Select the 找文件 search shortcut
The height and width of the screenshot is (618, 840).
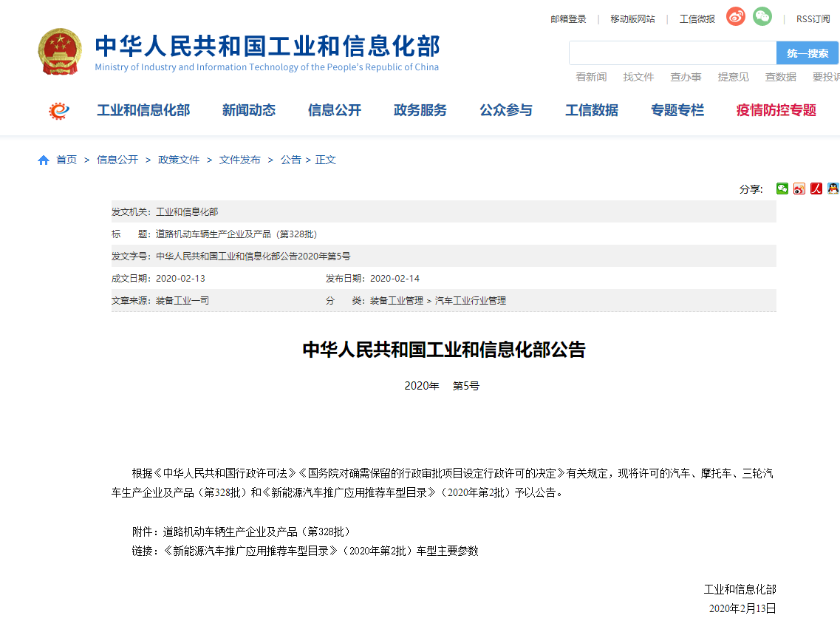[638, 77]
